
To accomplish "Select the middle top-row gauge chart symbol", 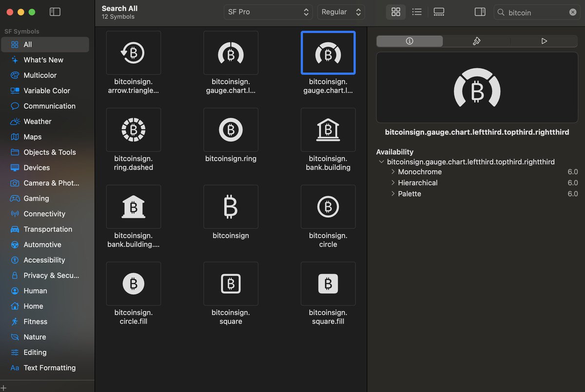I will (231, 53).
